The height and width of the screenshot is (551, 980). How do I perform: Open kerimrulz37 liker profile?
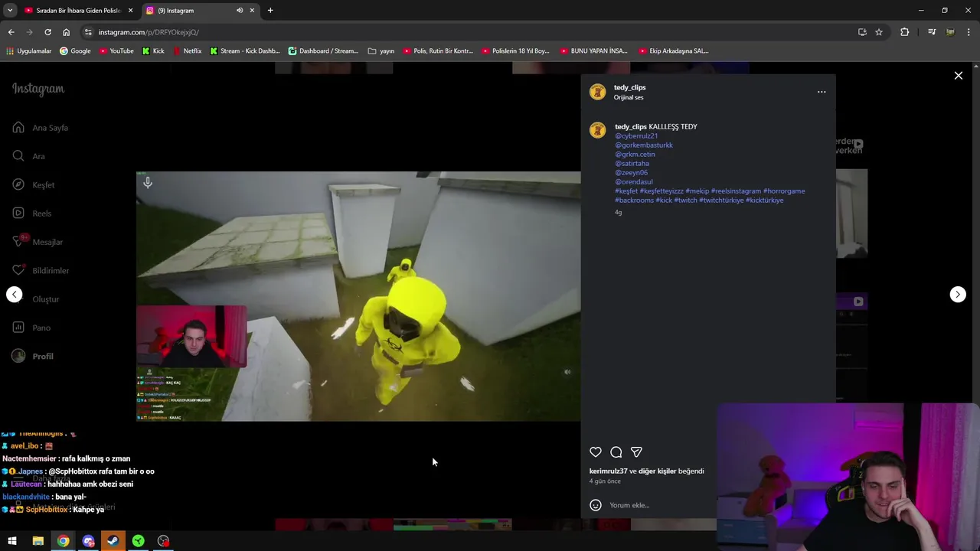tap(608, 471)
